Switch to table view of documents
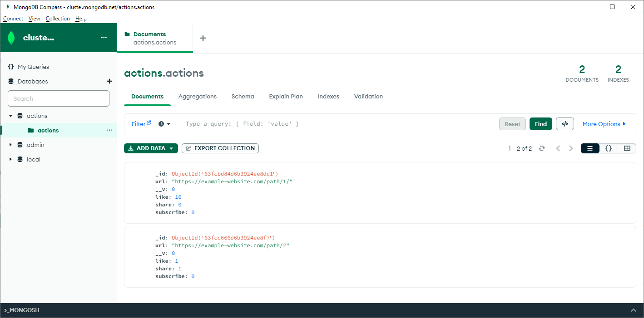The width and height of the screenshot is (644, 318). tap(627, 148)
